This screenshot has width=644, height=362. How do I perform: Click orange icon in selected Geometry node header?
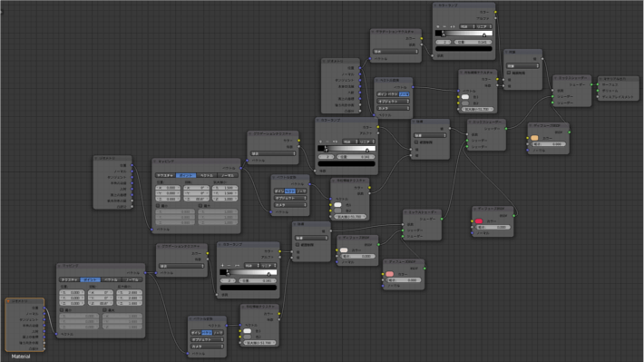tap(8, 301)
